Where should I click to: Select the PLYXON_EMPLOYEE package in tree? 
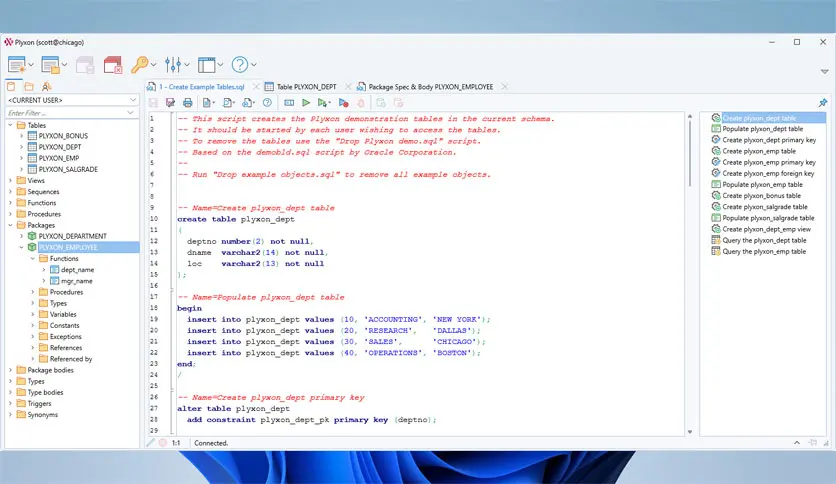pos(68,247)
